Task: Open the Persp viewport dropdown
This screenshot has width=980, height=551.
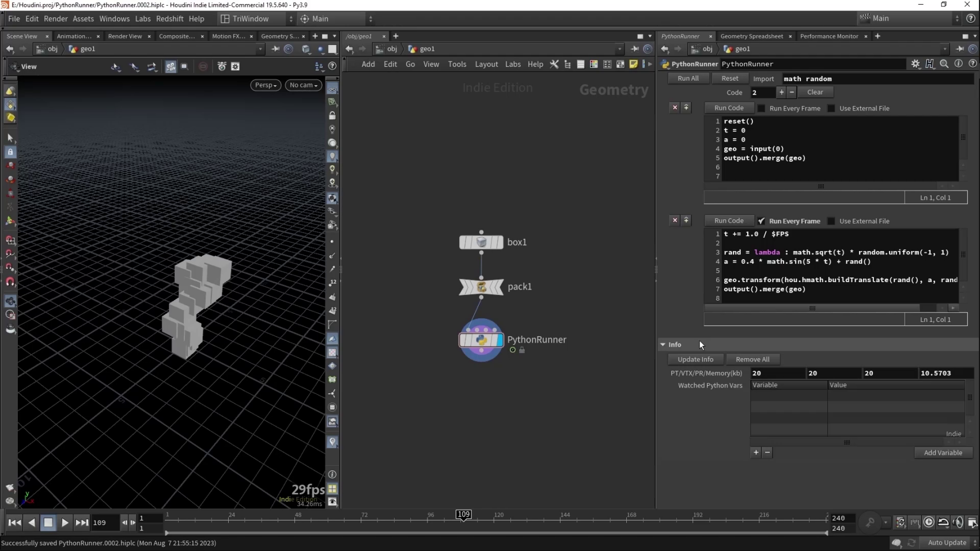Action: pyautogui.click(x=266, y=85)
